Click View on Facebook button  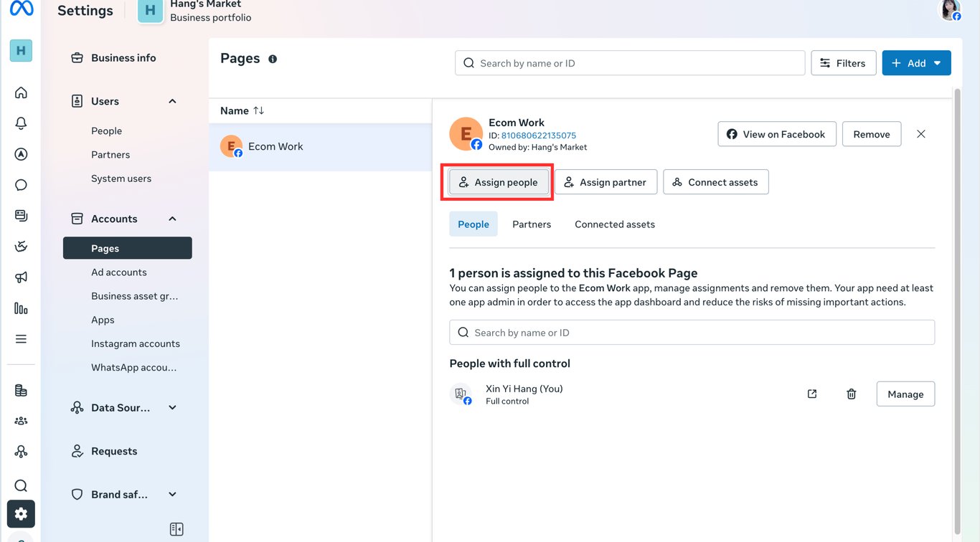(777, 134)
